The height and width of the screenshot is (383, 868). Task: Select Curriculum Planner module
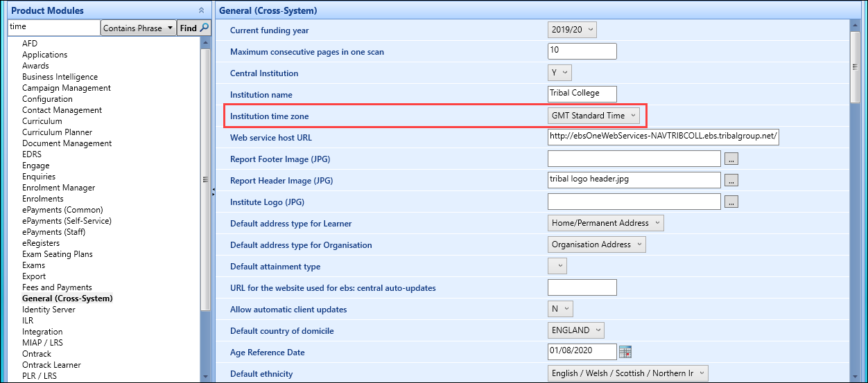[x=57, y=132]
